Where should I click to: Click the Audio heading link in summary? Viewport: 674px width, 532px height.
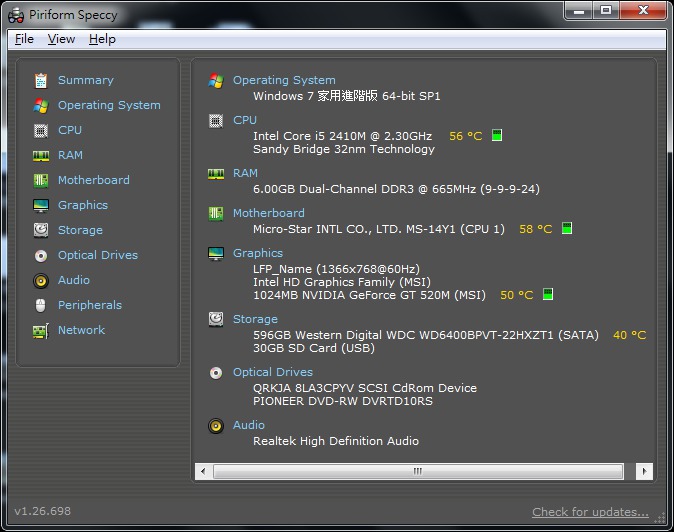point(249,425)
